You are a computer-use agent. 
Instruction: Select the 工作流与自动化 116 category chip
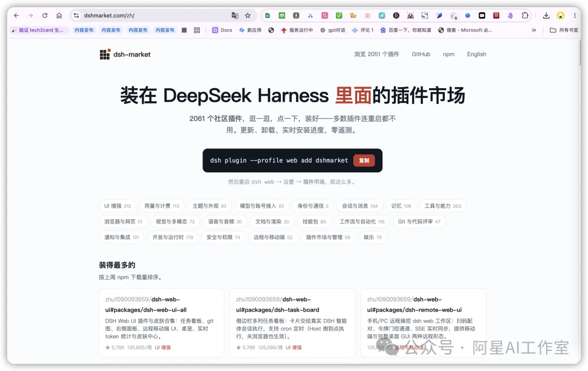[x=362, y=221]
